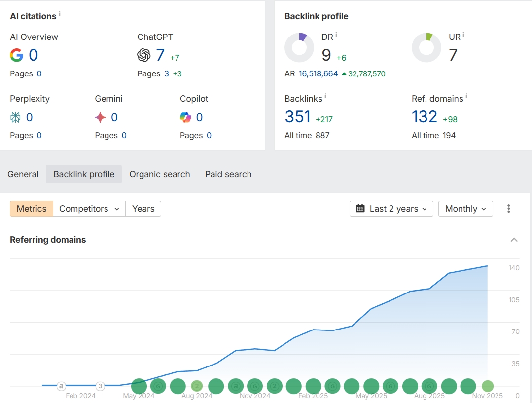Click the Gemini star icon

[x=101, y=117]
